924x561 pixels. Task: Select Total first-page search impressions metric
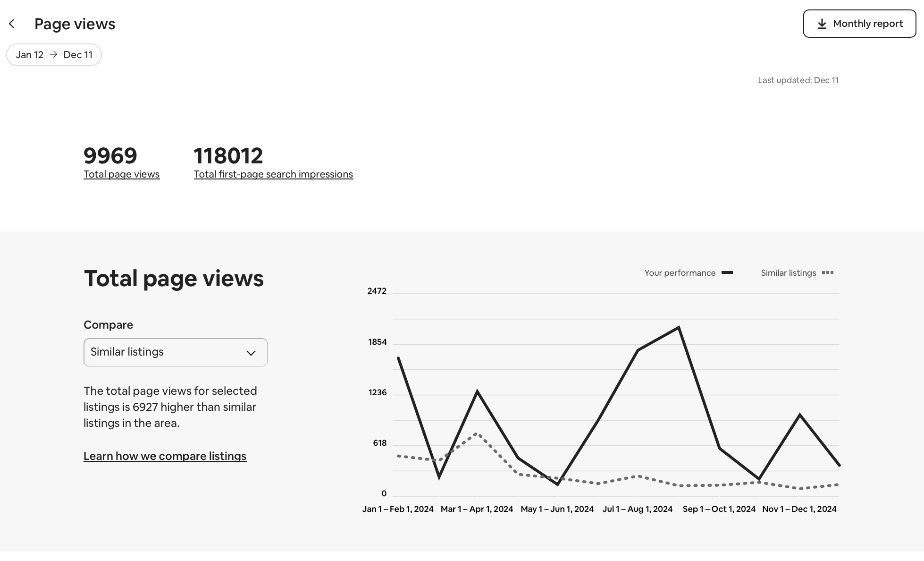click(x=273, y=174)
